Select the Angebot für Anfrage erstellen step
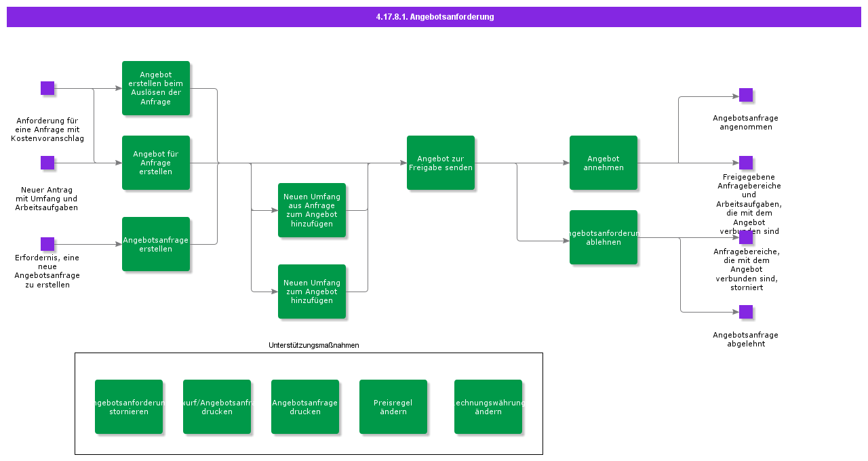Screen dimensions: 868x461 [156, 163]
